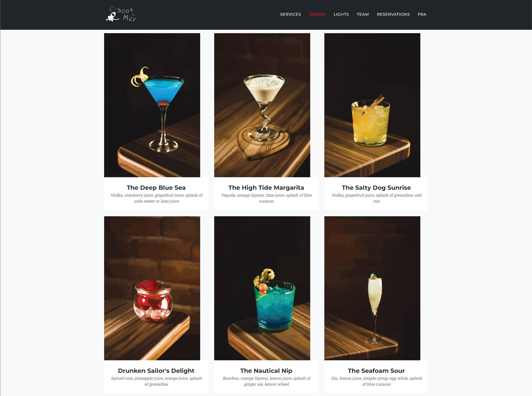Select the Drinks navigation link

317,14
